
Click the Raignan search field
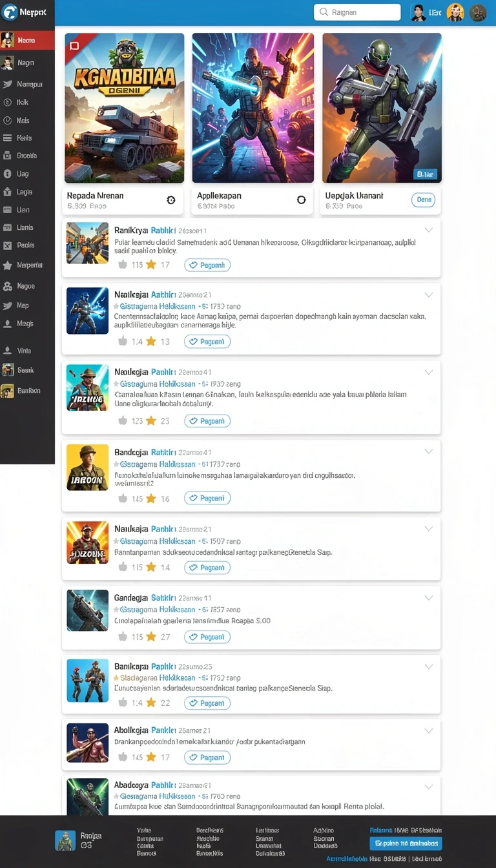pos(357,12)
